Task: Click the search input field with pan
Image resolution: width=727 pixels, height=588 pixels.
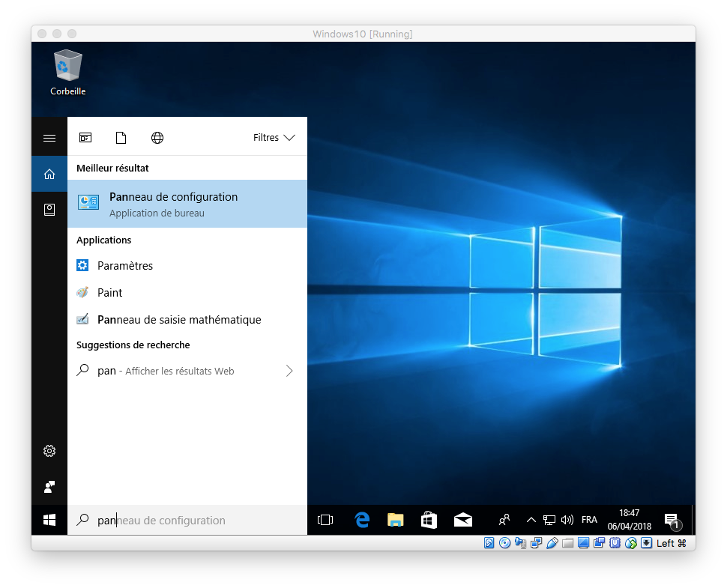Action: click(187, 521)
